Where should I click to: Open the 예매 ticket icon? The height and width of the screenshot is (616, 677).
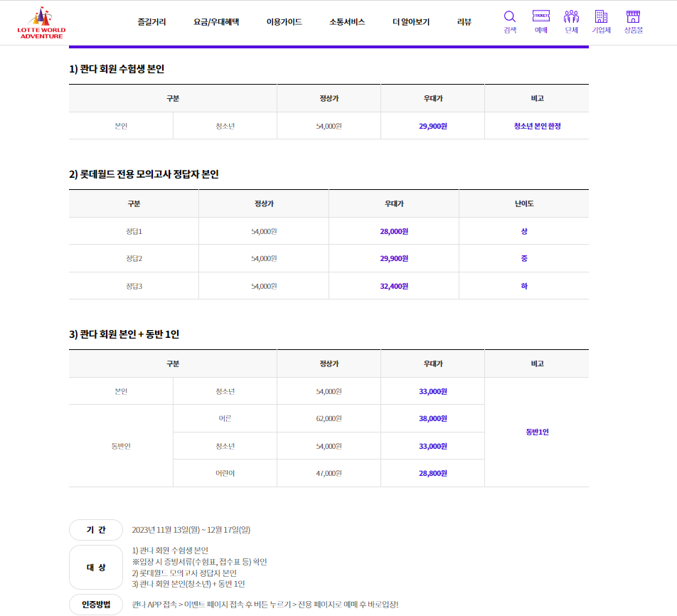tap(541, 22)
